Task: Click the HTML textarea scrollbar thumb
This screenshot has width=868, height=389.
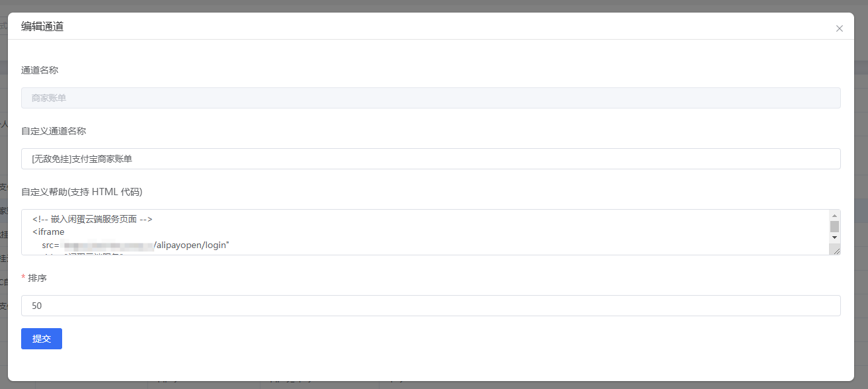Action: pyautogui.click(x=834, y=226)
